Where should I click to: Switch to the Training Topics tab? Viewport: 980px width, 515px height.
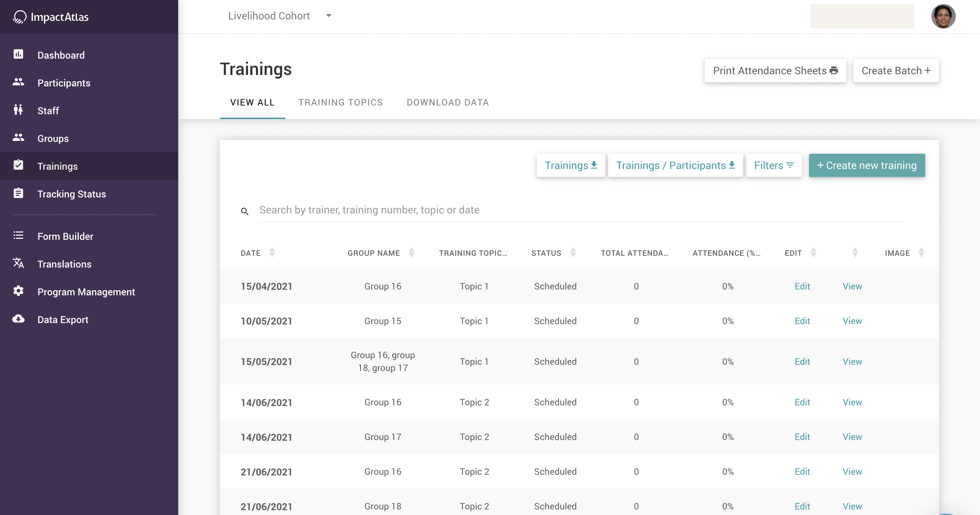[340, 102]
